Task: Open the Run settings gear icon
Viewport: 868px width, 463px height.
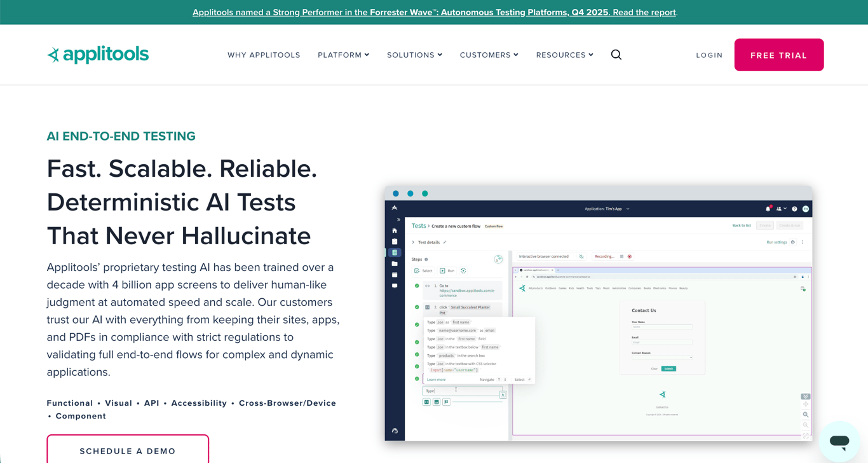Action: 792,242
